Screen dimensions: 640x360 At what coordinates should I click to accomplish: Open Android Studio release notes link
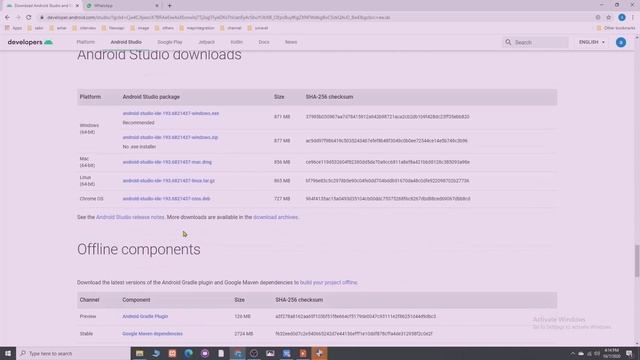pos(130,217)
